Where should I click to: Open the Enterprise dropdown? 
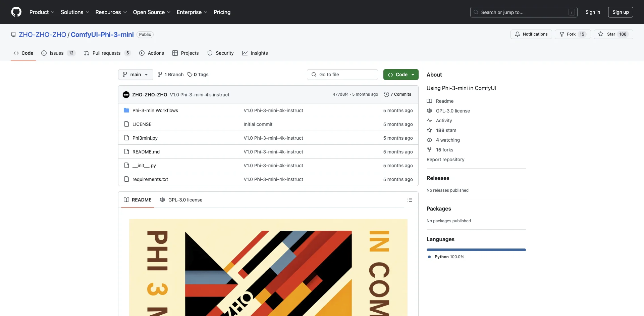coord(192,12)
